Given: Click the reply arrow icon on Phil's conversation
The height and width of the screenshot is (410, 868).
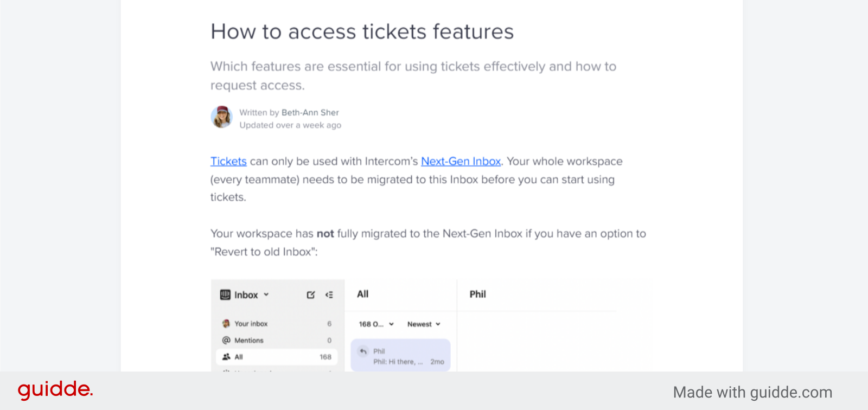Looking at the screenshot, I should 362,351.
